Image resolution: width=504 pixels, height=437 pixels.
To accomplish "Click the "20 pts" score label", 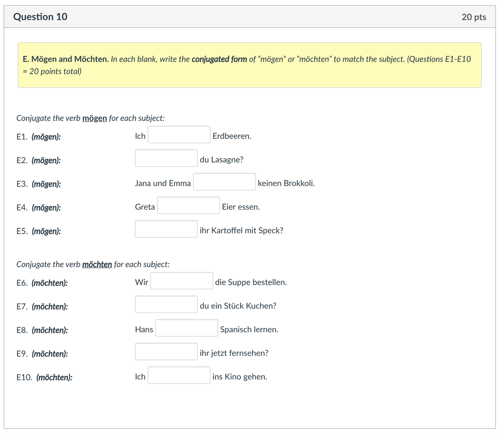I will pos(473,17).
